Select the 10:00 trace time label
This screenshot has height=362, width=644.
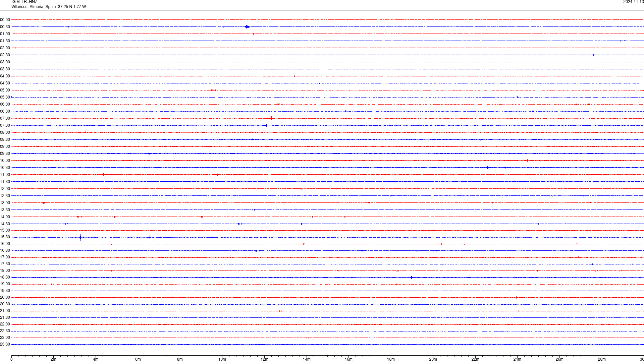5,161
